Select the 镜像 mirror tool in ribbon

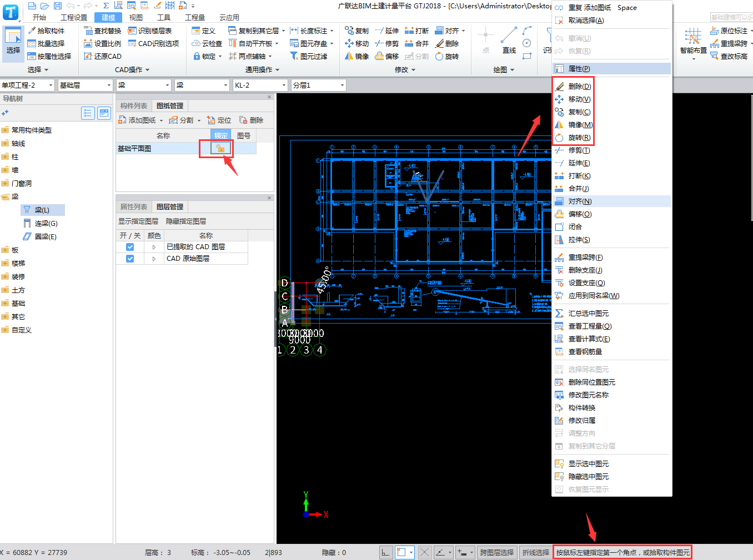click(357, 56)
